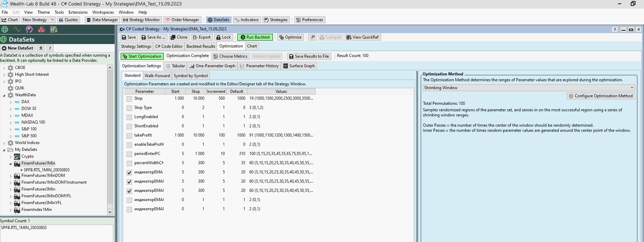
Task: Open the QuickRef books icon in left panel
Action: click(x=54, y=29)
